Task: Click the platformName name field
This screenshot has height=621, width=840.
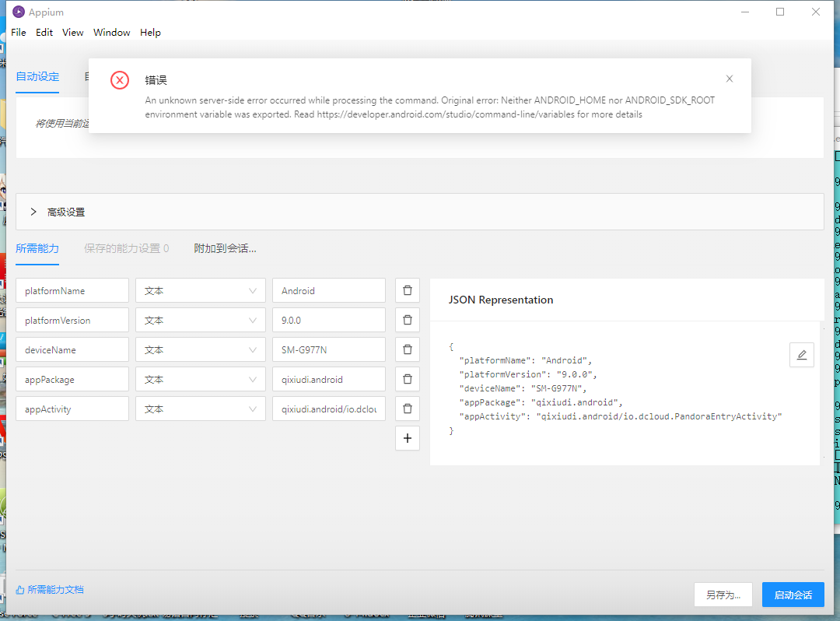Action: click(72, 290)
